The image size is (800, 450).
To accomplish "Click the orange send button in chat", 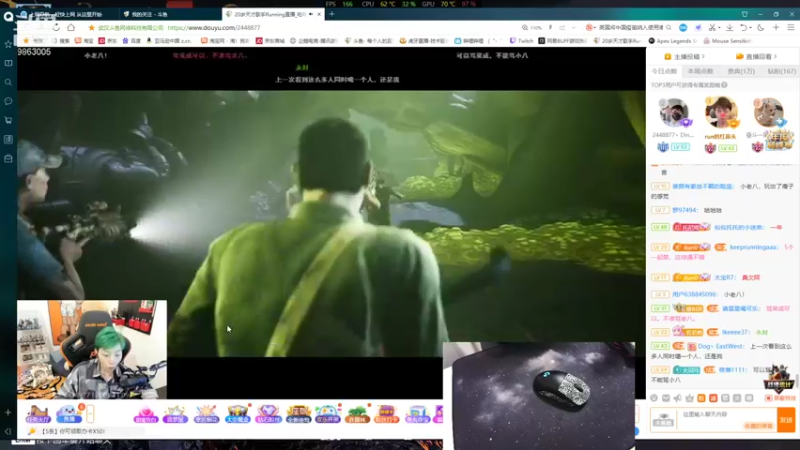I will 786,419.
